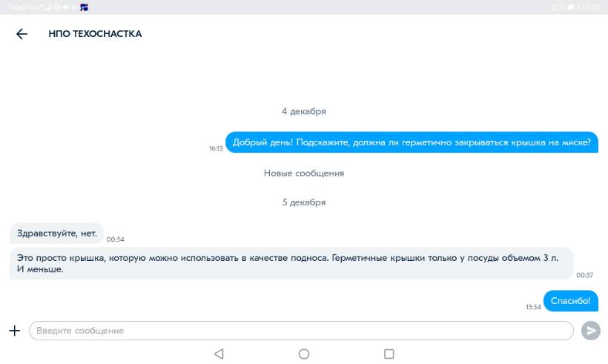Tap the 'Спасибо!' message bubble

click(571, 300)
